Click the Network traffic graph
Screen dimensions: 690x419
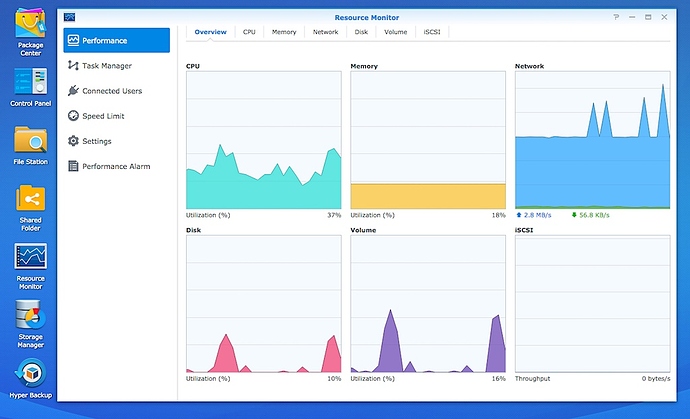coord(593,140)
